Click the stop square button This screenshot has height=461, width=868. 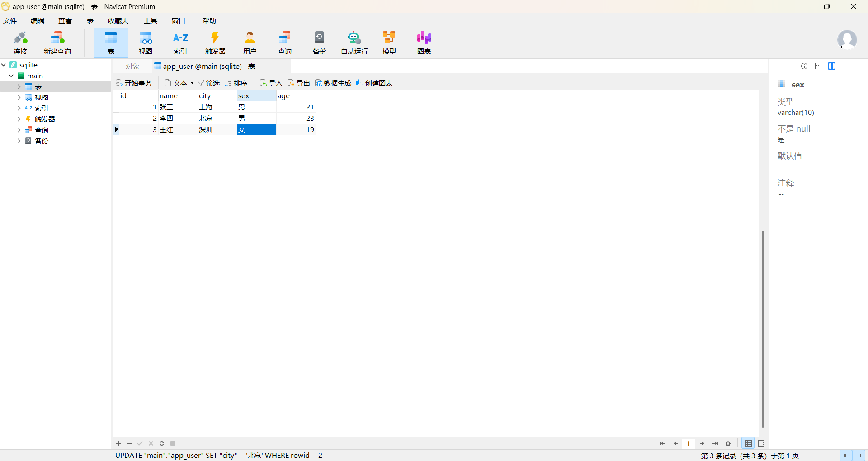pos(173,443)
